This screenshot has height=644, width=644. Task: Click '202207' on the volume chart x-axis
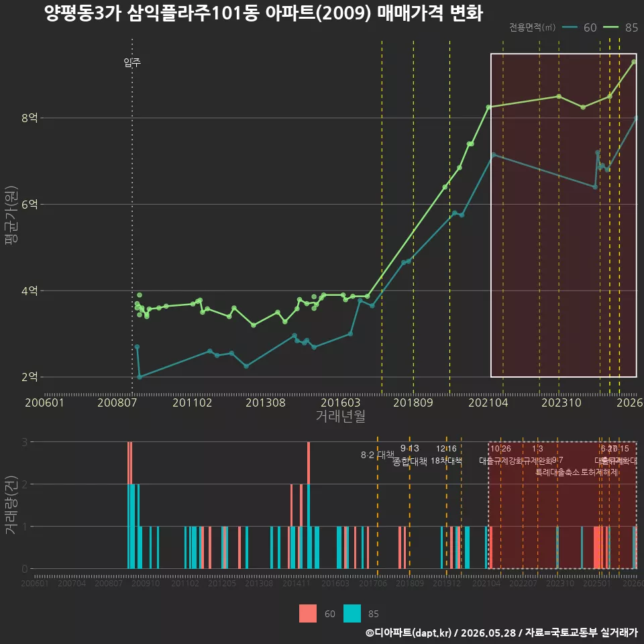(x=523, y=583)
